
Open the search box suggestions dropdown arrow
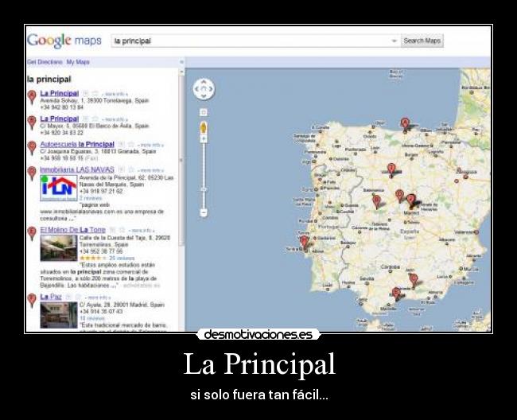coord(394,41)
